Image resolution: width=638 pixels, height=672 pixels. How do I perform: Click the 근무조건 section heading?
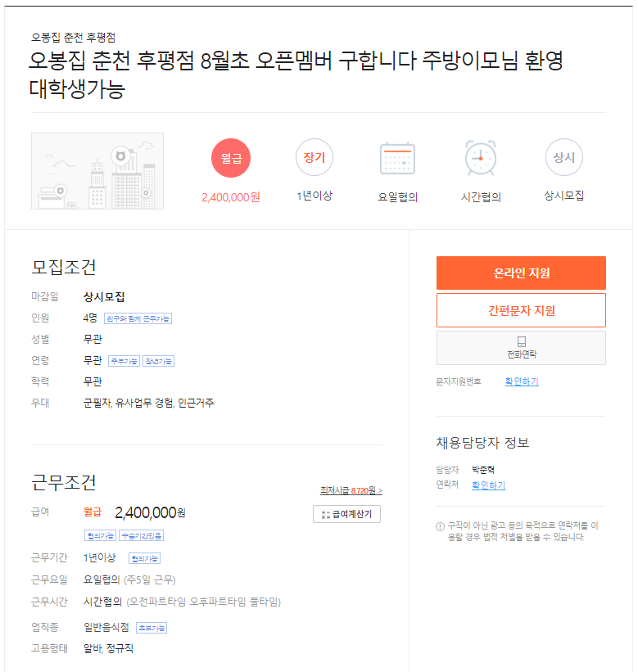63,483
